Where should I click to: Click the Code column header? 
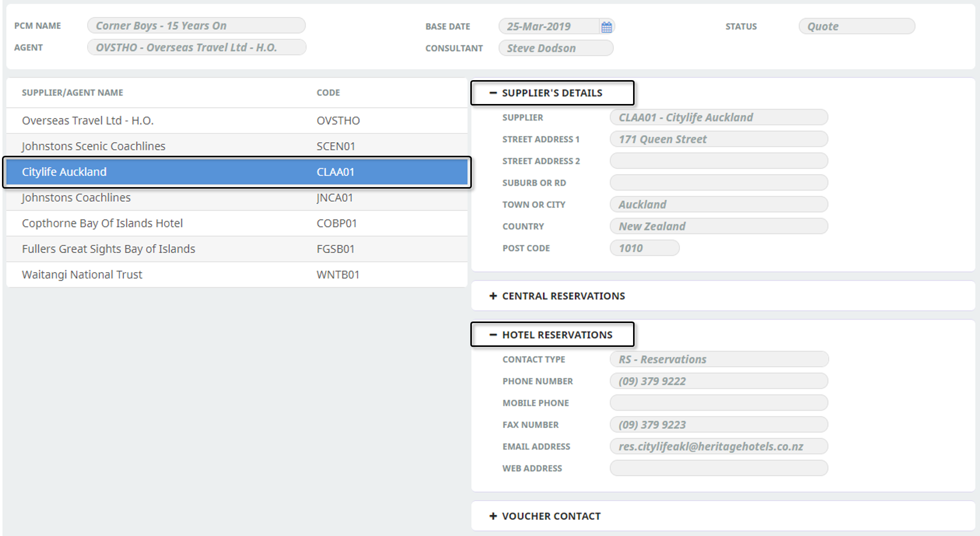click(328, 93)
